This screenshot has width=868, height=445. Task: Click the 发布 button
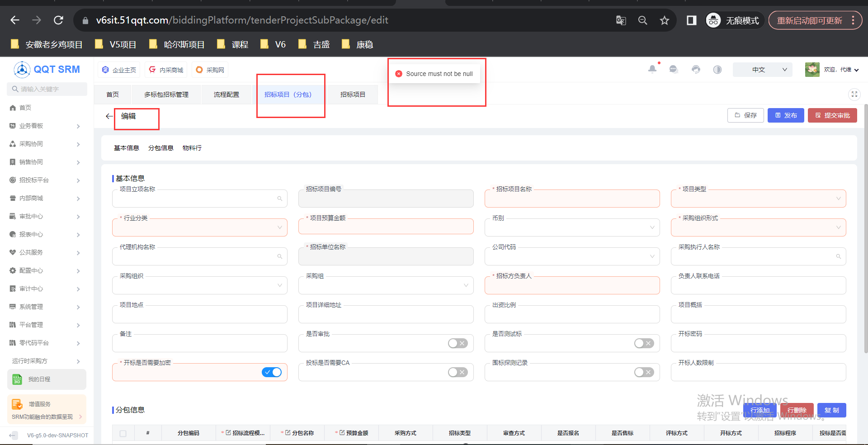(786, 115)
